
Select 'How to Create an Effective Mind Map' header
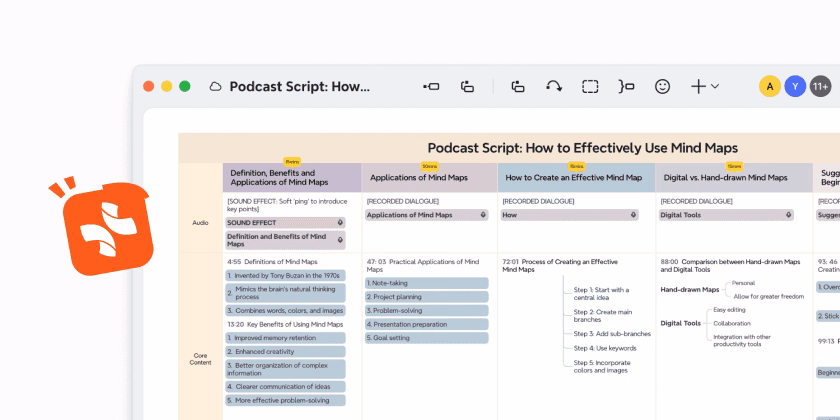click(x=574, y=177)
